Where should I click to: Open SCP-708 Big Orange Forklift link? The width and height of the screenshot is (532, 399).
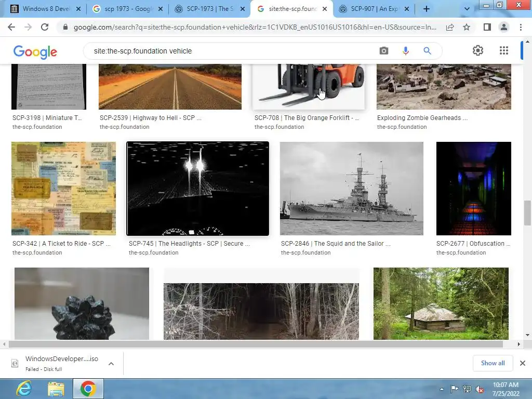tap(307, 118)
